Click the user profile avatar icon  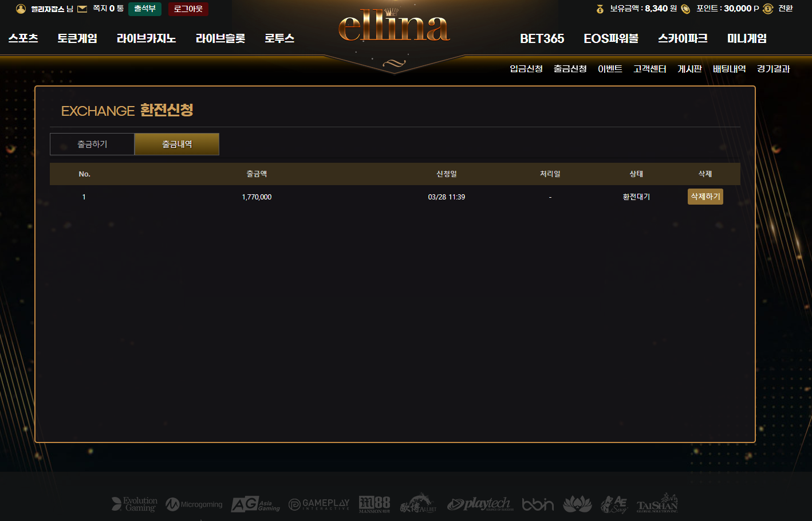coord(21,9)
